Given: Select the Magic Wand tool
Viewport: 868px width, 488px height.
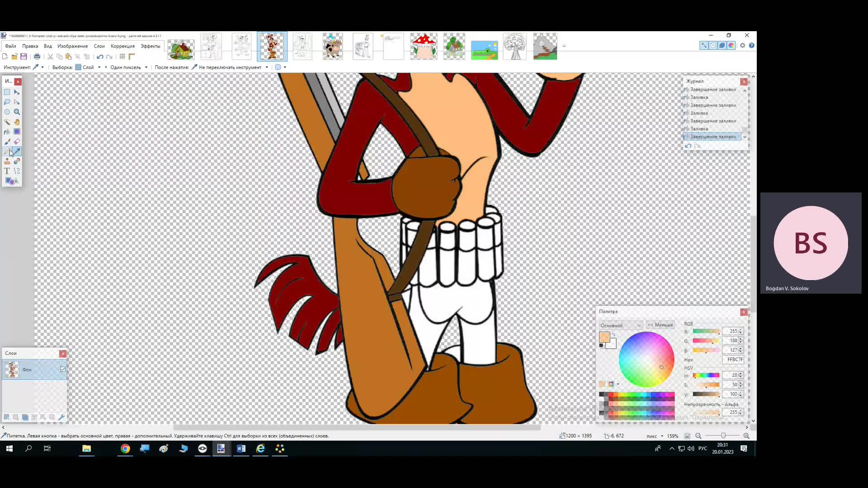Looking at the screenshot, I should [x=7, y=122].
